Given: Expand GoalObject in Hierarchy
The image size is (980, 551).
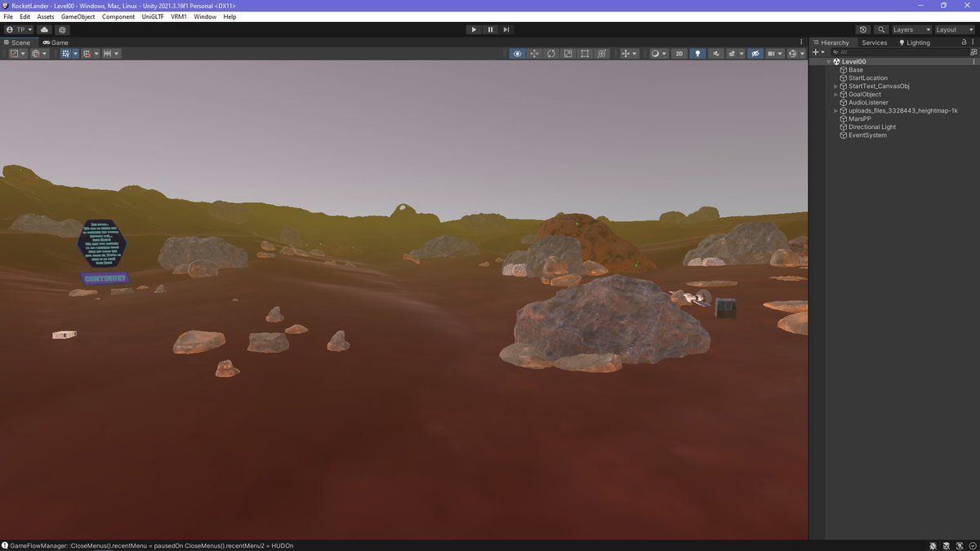Looking at the screenshot, I should pyautogui.click(x=835, y=94).
